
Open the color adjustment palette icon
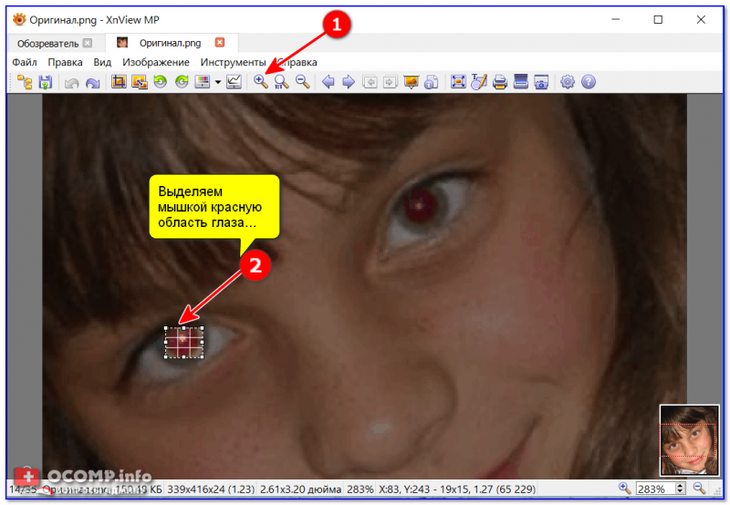point(203,82)
